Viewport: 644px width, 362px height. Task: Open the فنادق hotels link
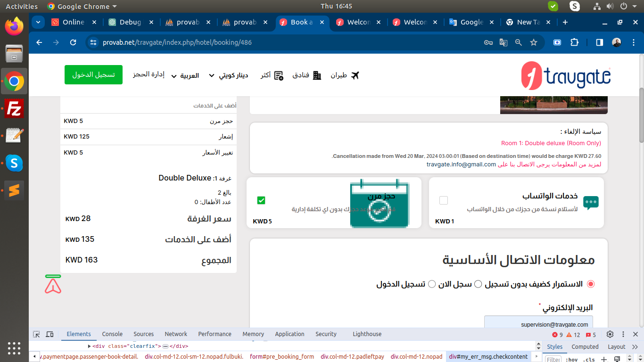(306, 75)
